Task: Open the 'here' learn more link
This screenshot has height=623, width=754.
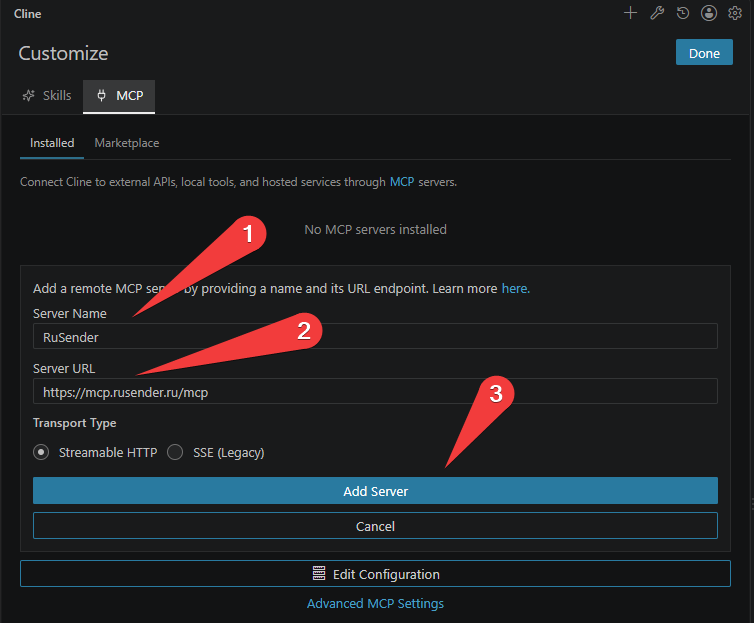Action: click(515, 288)
